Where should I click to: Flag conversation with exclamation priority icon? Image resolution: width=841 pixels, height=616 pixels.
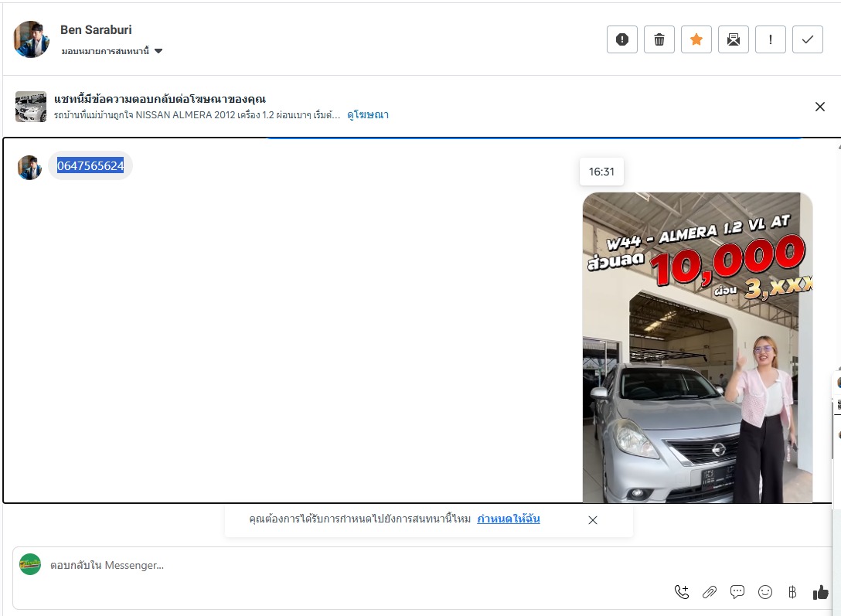(770, 39)
